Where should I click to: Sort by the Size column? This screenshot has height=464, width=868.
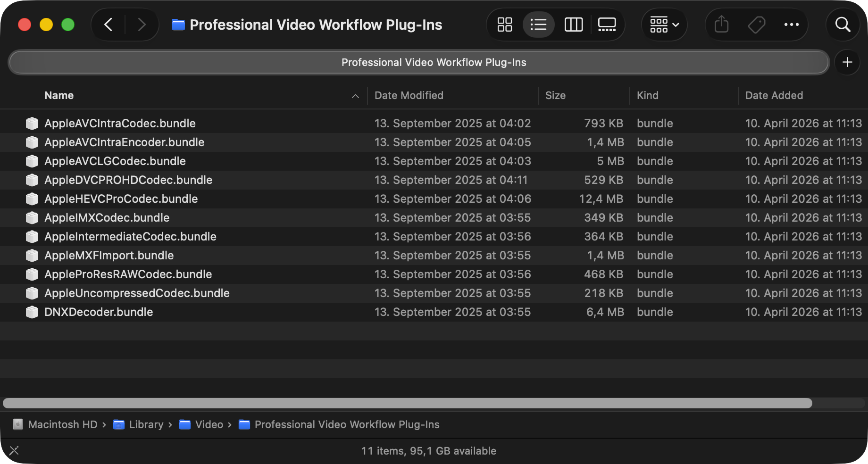pos(555,95)
